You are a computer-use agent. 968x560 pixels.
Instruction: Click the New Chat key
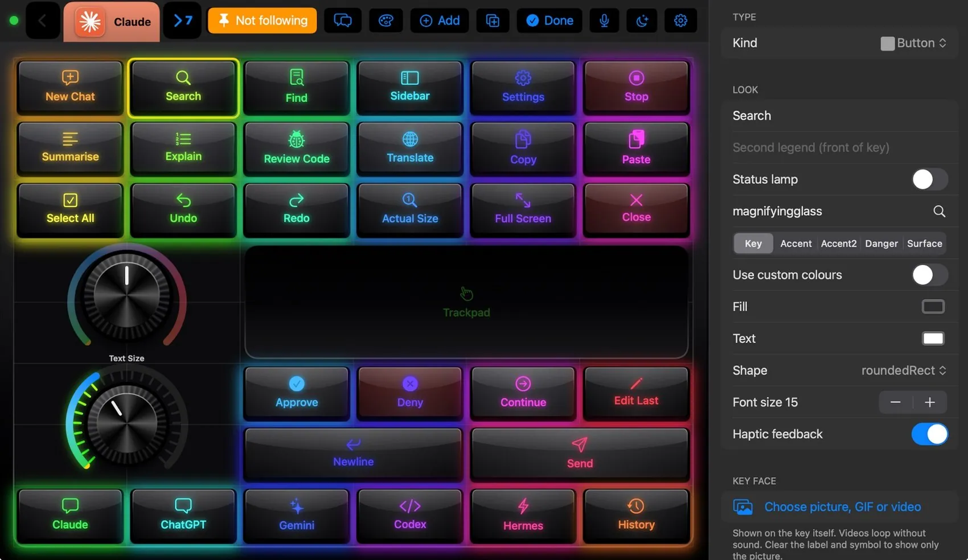pyautogui.click(x=70, y=87)
